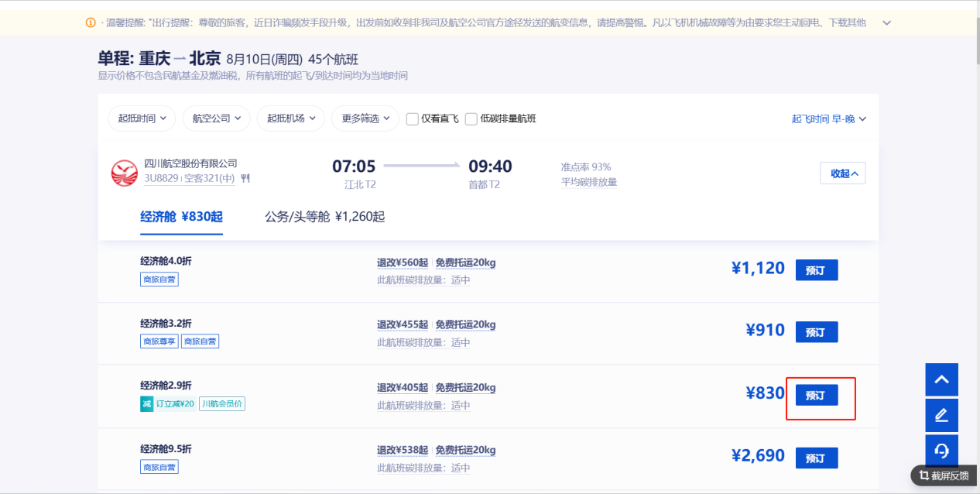Open the 起飞时间 早-晚 sort dropdown
The image size is (980, 494).
pyautogui.click(x=828, y=118)
